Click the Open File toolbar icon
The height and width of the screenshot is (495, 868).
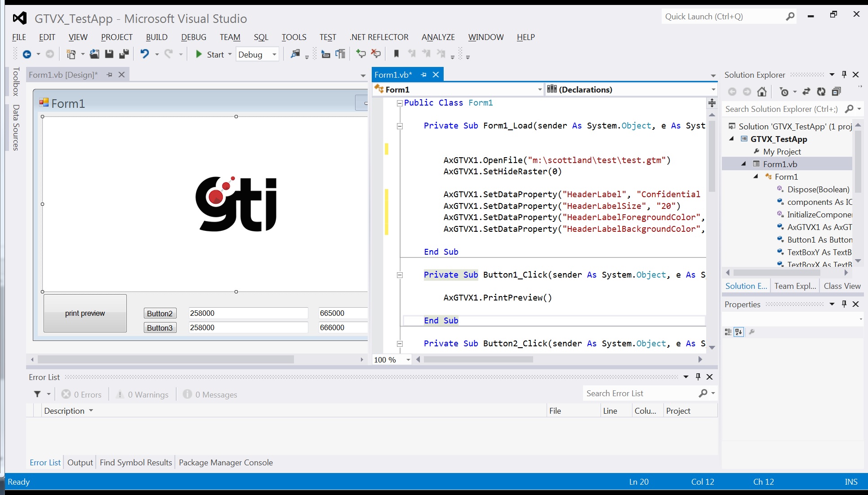click(94, 54)
